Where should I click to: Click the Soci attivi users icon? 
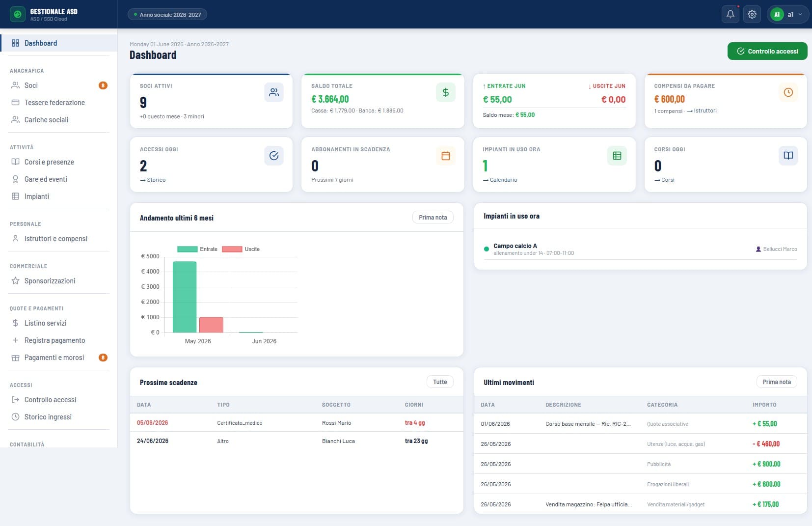pos(274,92)
